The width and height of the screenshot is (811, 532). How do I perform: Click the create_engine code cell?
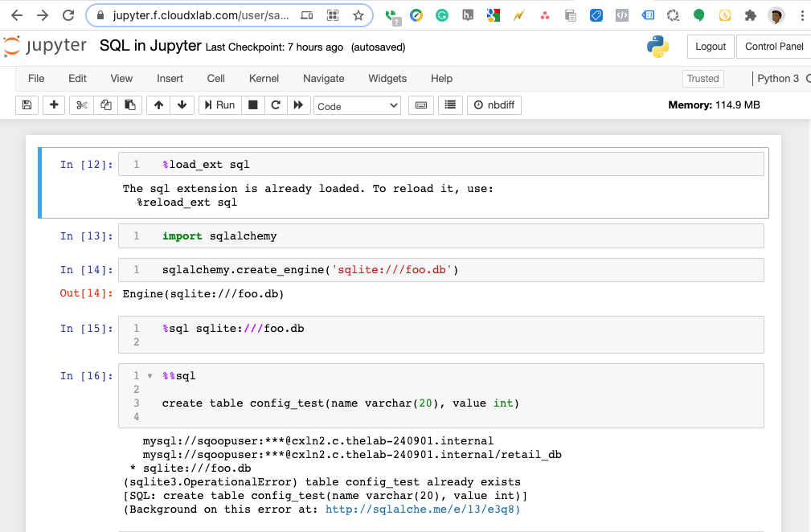tap(440, 270)
